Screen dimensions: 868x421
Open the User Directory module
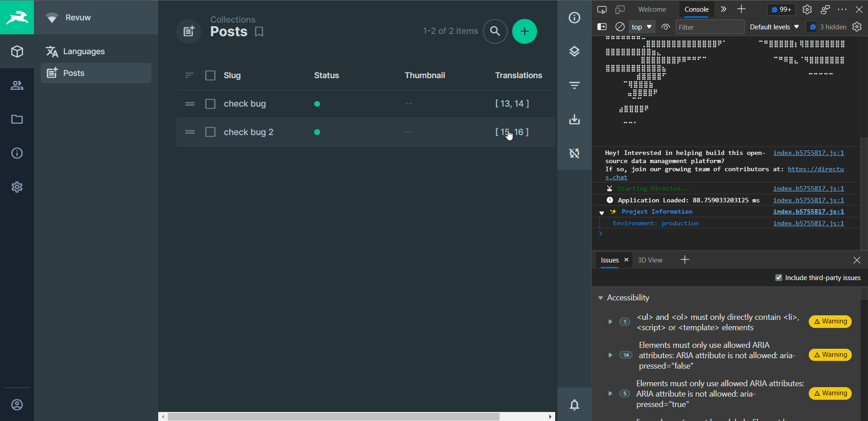coord(17,85)
